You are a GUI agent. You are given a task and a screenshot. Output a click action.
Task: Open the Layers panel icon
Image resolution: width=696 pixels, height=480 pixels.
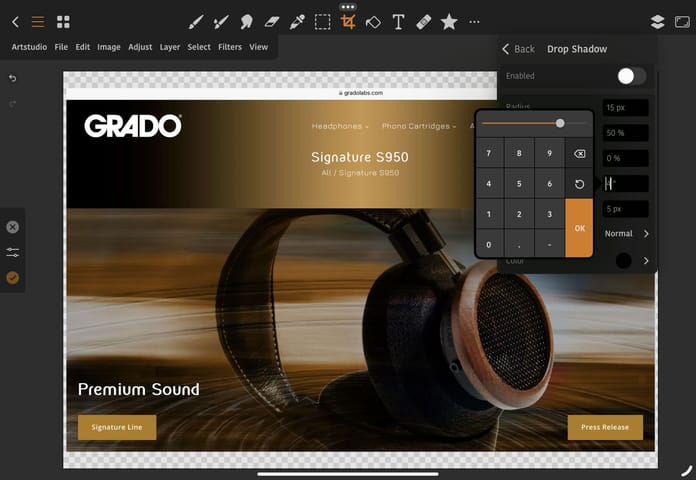(657, 22)
